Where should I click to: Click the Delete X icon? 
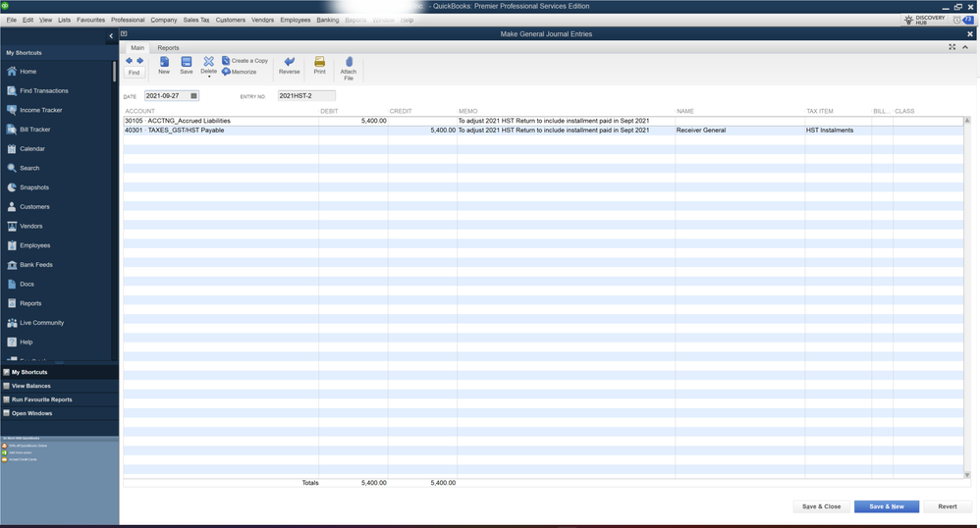(x=209, y=61)
